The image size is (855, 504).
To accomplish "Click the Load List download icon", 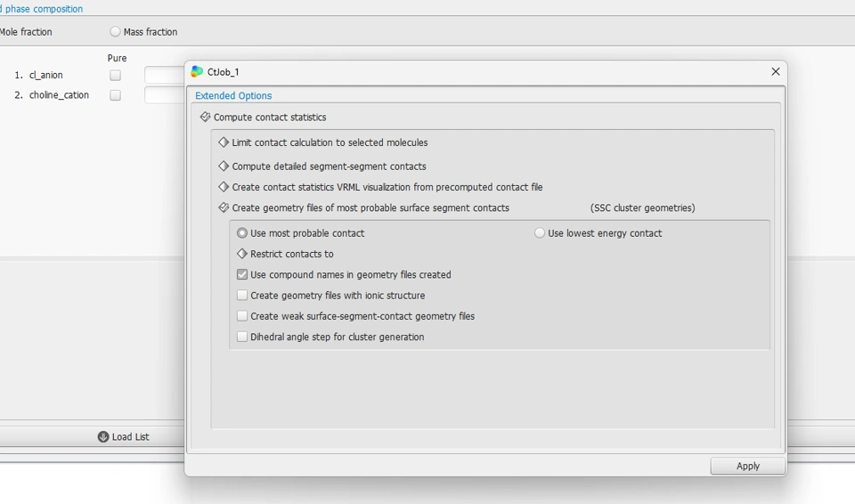I will (103, 437).
